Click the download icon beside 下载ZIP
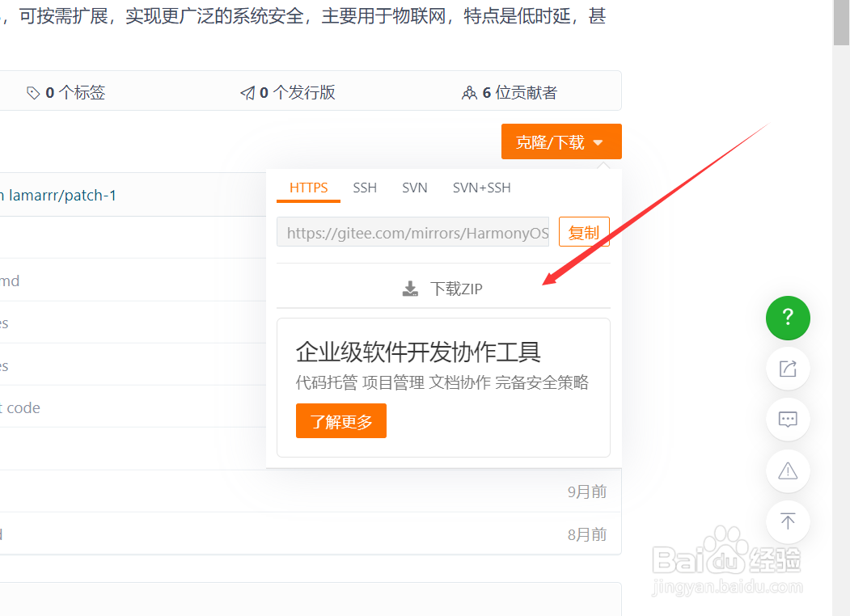Viewport: 850px width, 616px height. pyautogui.click(x=410, y=288)
